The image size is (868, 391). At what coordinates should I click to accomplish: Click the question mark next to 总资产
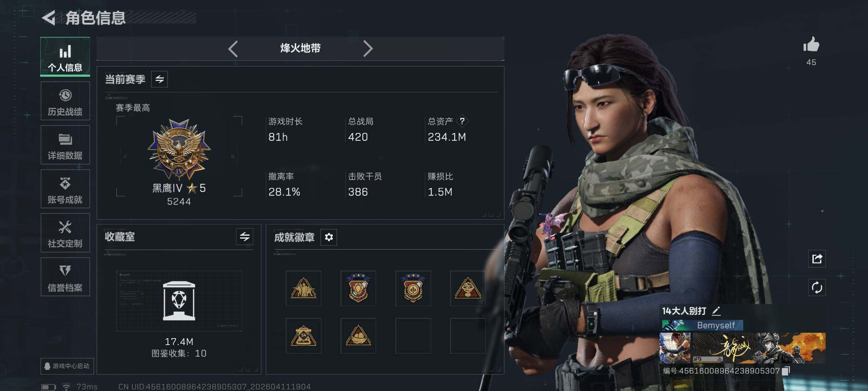click(462, 121)
